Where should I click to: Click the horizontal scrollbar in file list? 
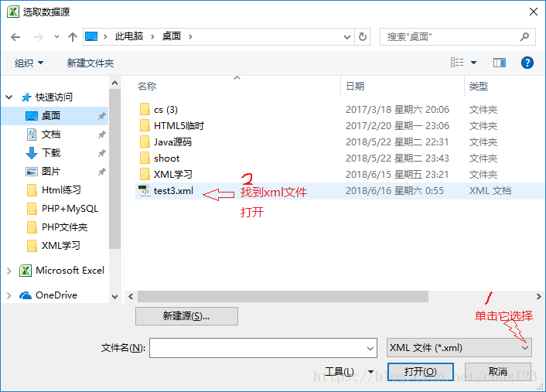click(x=283, y=297)
